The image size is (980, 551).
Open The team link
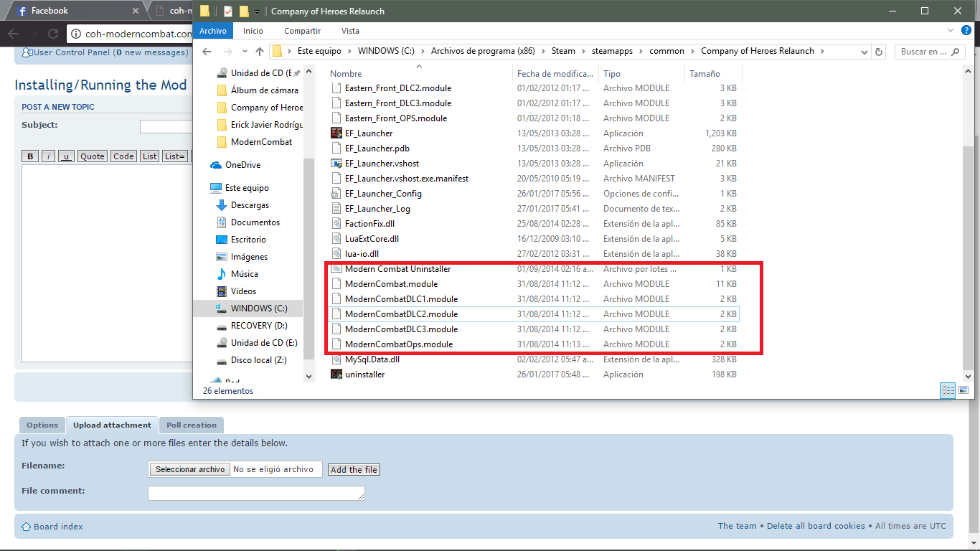738,526
